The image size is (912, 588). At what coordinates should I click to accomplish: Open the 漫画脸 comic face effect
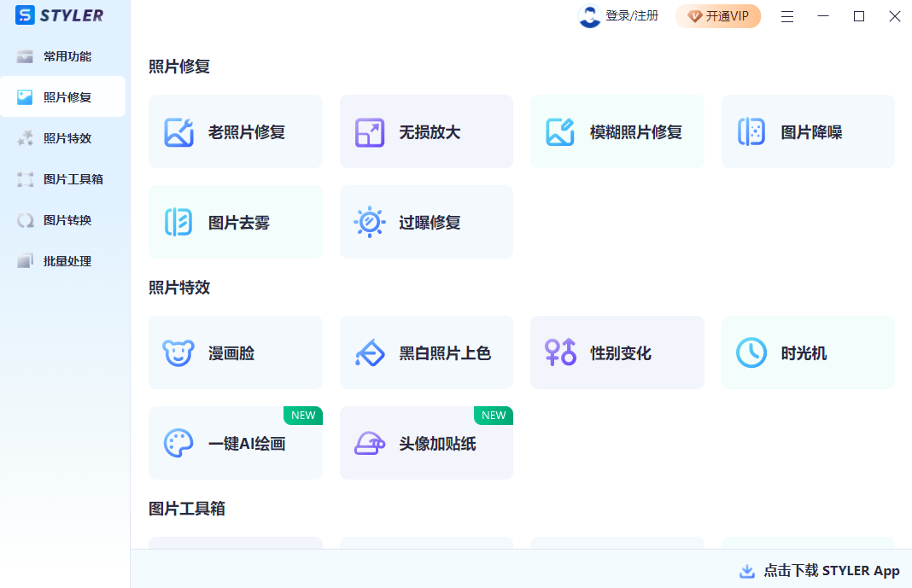[x=235, y=352]
